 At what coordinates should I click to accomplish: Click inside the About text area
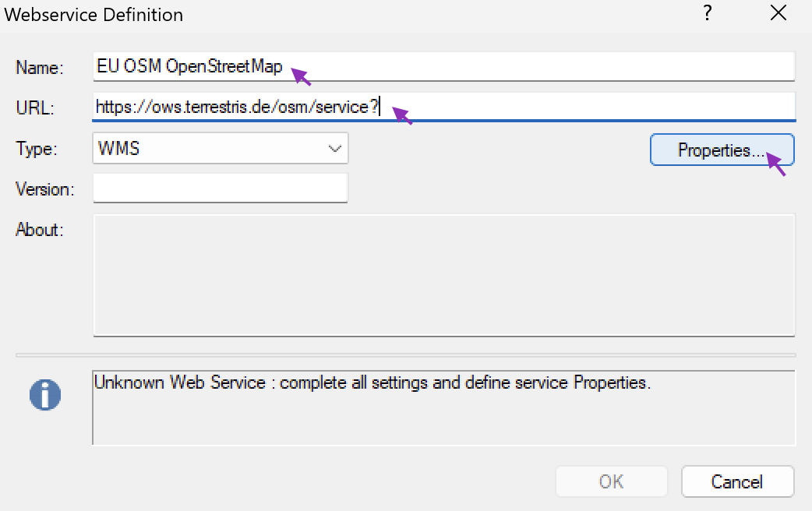(444, 276)
